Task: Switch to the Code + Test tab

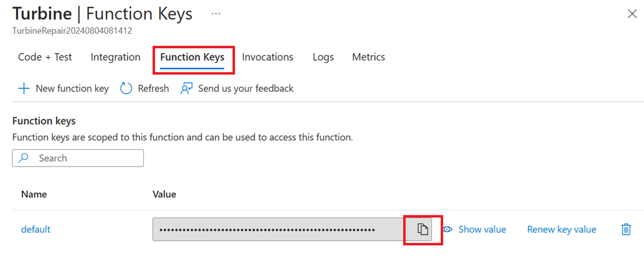Action: coord(45,57)
